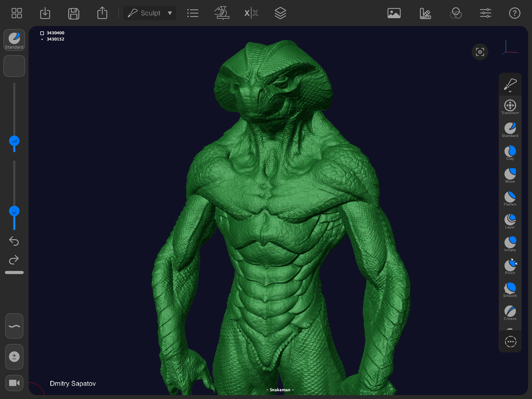Select the Flatten brush
532x399 pixels.
pos(510,198)
